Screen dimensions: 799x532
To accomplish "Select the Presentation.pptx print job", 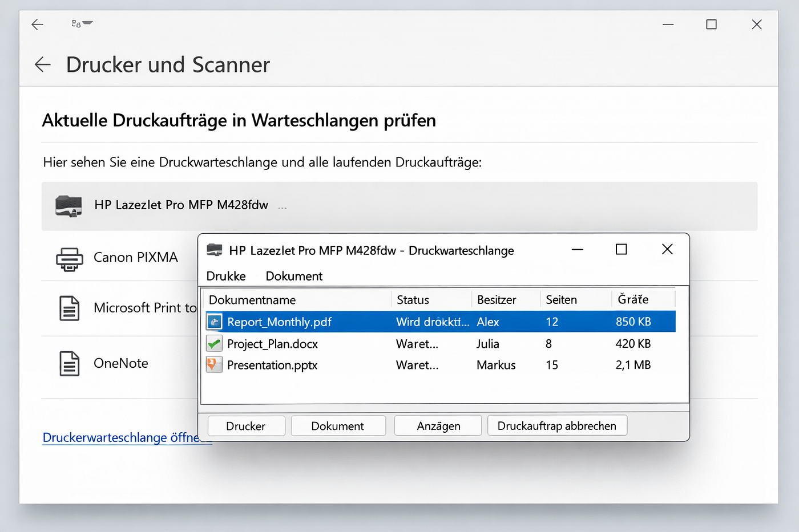I will (x=439, y=365).
